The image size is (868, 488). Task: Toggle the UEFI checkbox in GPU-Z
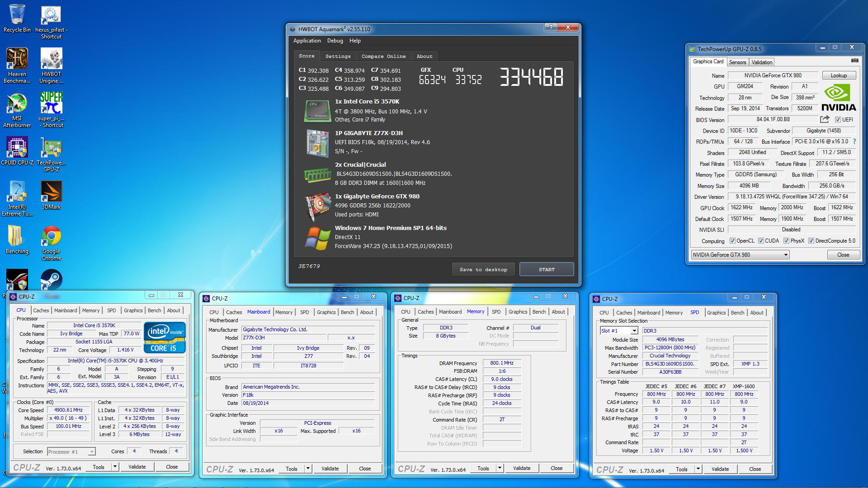click(x=838, y=120)
